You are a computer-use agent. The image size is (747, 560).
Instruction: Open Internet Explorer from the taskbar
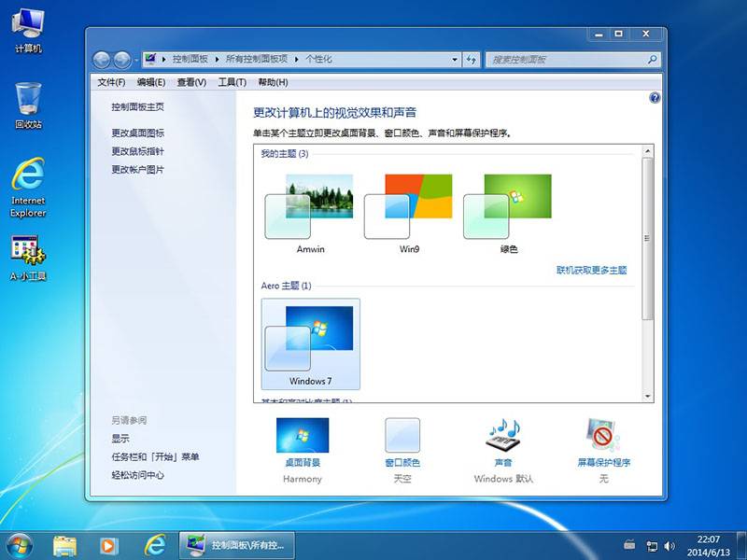pyautogui.click(x=155, y=546)
